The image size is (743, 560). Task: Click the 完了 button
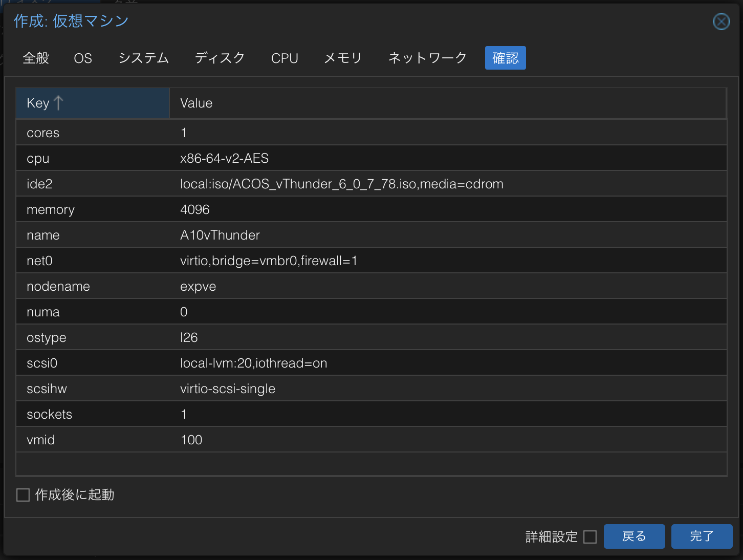click(x=702, y=536)
